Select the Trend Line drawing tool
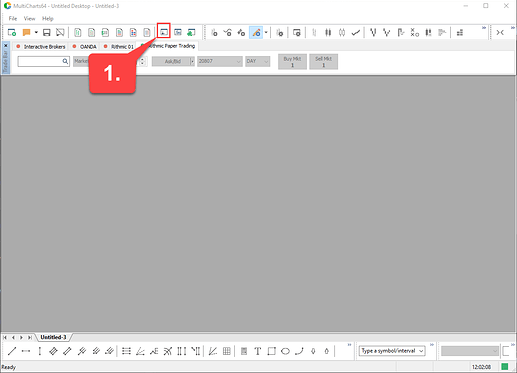Screen dimensions: 517x373 click(12, 351)
